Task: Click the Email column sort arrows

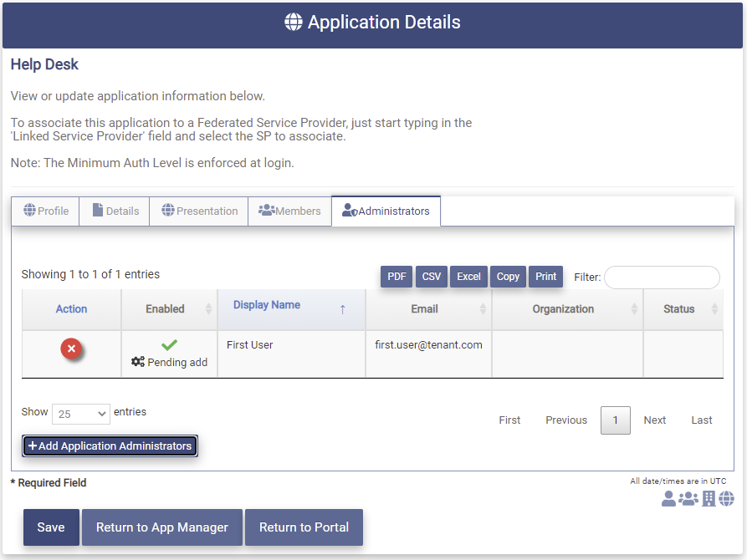Action: [x=483, y=309]
